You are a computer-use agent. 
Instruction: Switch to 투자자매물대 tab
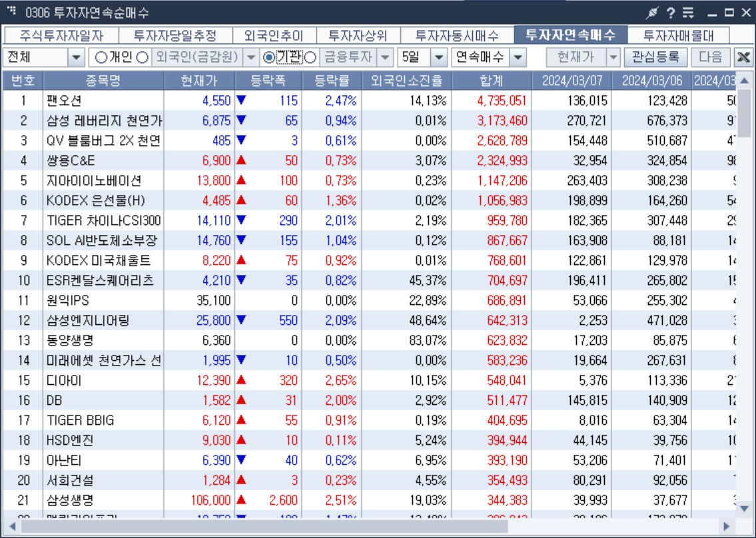click(x=679, y=36)
